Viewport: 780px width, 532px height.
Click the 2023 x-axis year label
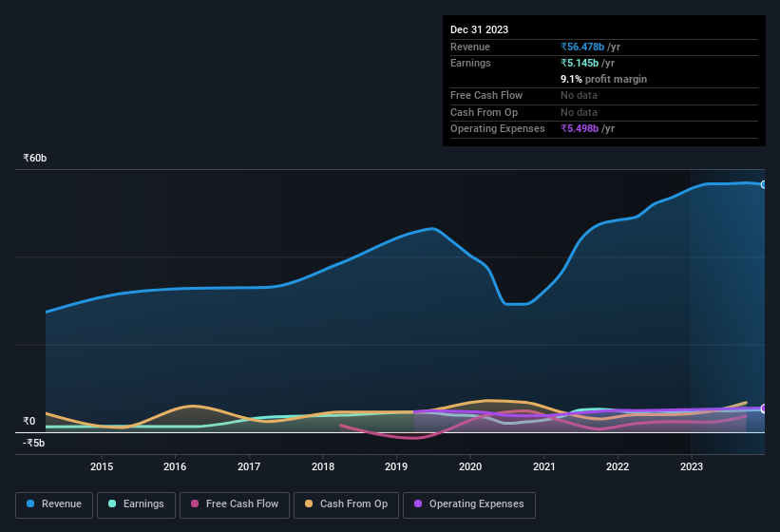pos(692,466)
